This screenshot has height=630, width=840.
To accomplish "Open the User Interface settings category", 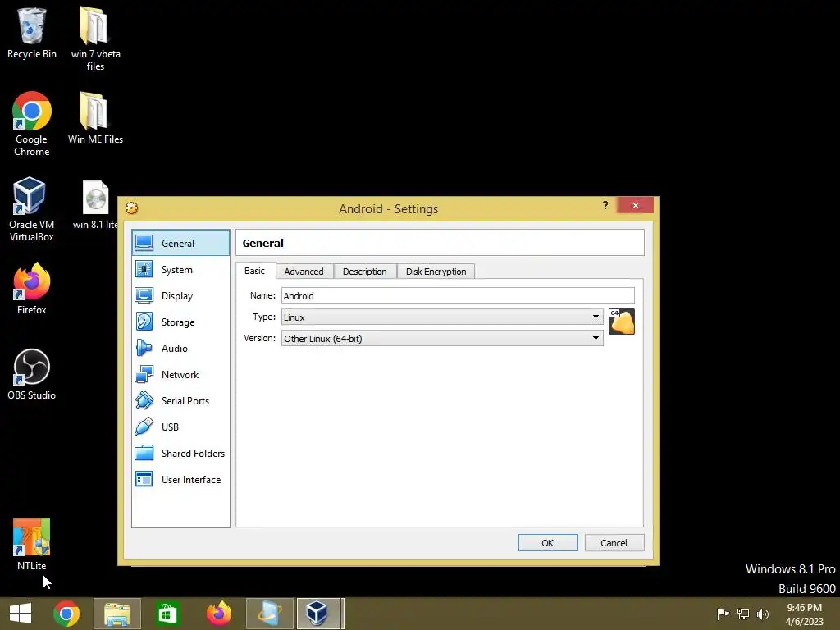I will pos(180,479).
